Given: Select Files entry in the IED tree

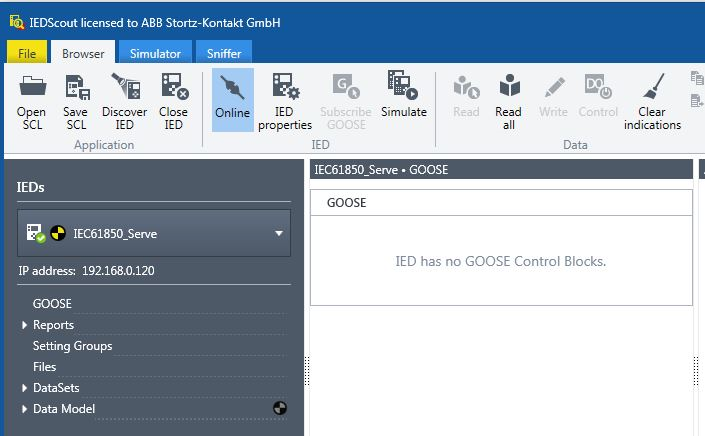Looking at the screenshot, I should coord(45,367).
